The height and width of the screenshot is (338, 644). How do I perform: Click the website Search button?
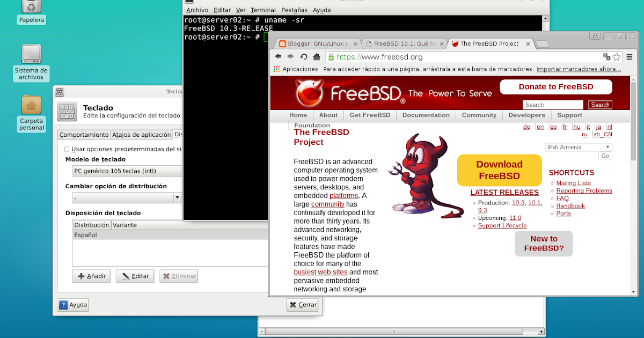(600, 105)
